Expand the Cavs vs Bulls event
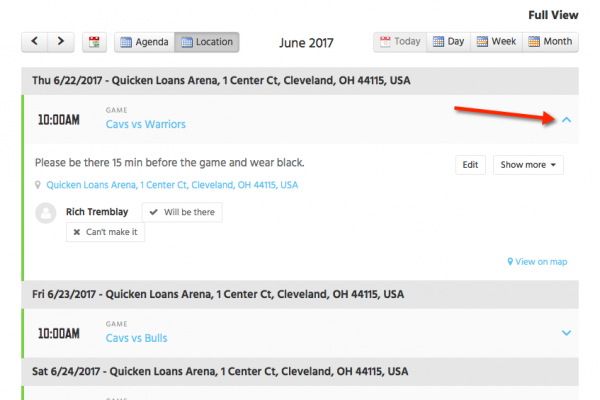Viewport: 600px width, 400px height. [566, 333]
